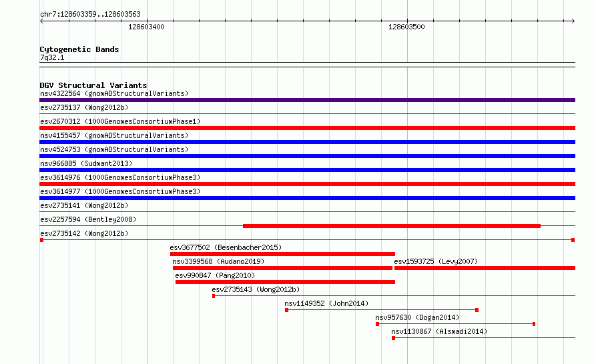Select the red esv2670312 variant bar
Image resolution: width=594 pixels, height=364 pixels.
click(307, 128)
